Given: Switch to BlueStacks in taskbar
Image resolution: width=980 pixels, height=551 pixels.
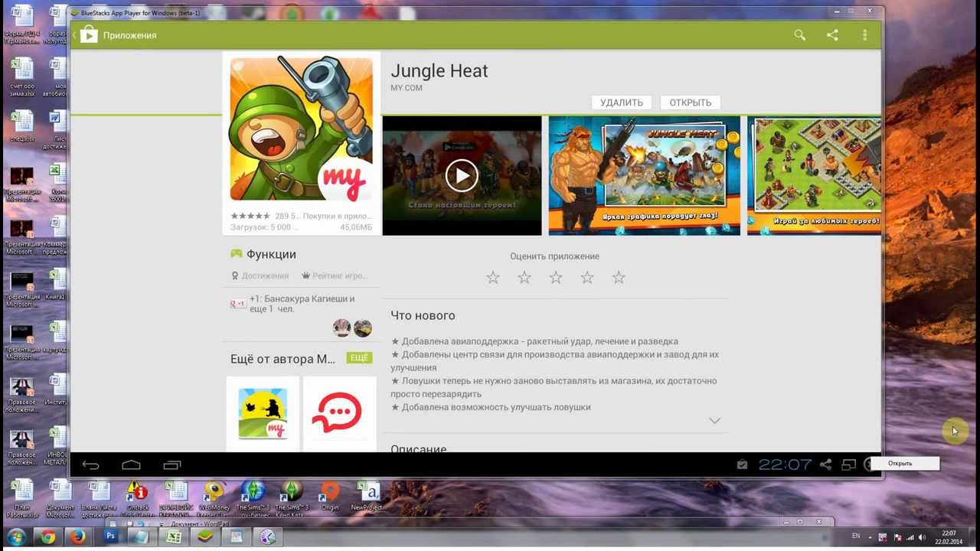Looking at the screenshot, I should click(x=205, y=536).
